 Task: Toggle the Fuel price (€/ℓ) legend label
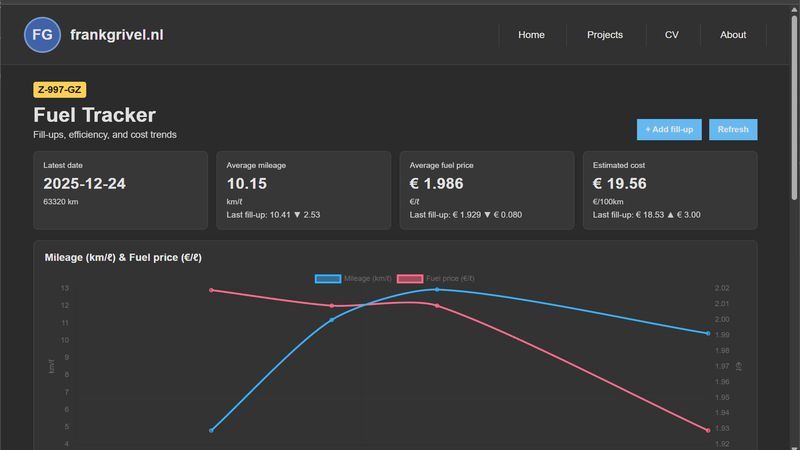(450, 278)
